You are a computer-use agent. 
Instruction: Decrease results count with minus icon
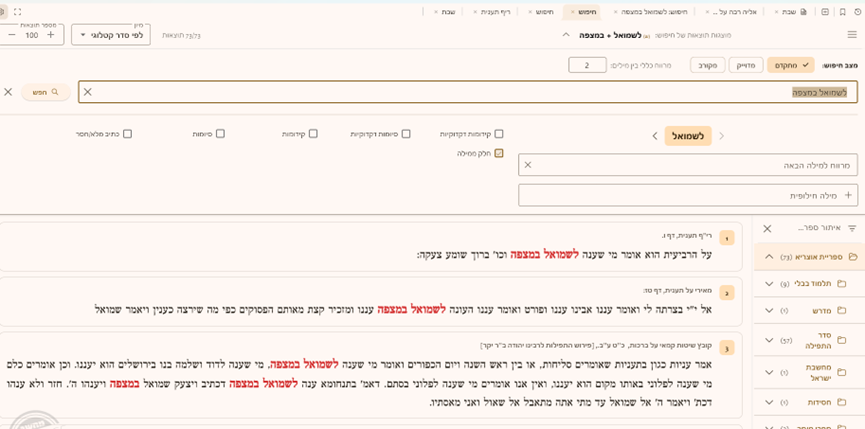click(11, 35)
